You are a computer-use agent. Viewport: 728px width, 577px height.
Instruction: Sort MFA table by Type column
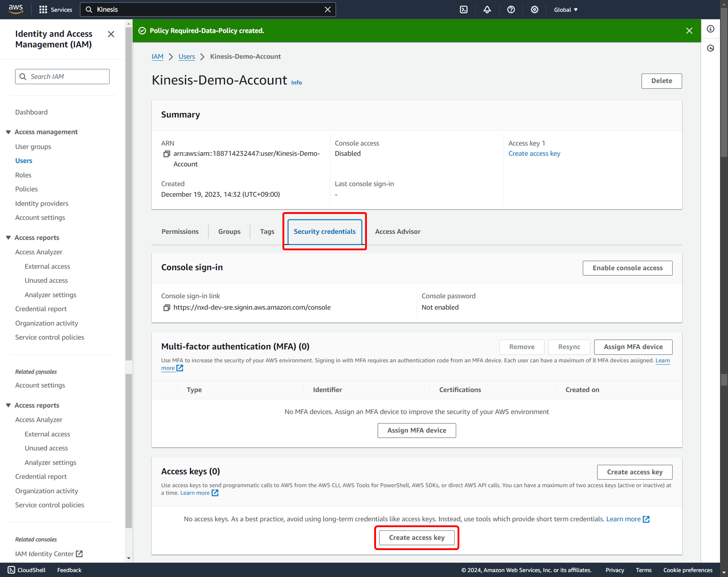(194, 390)
